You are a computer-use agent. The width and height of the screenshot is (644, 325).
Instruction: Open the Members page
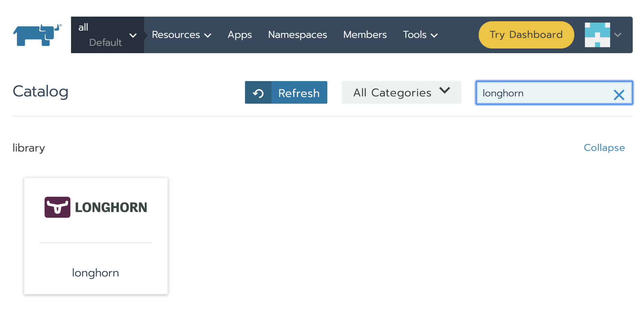click(x=365, y=35)
